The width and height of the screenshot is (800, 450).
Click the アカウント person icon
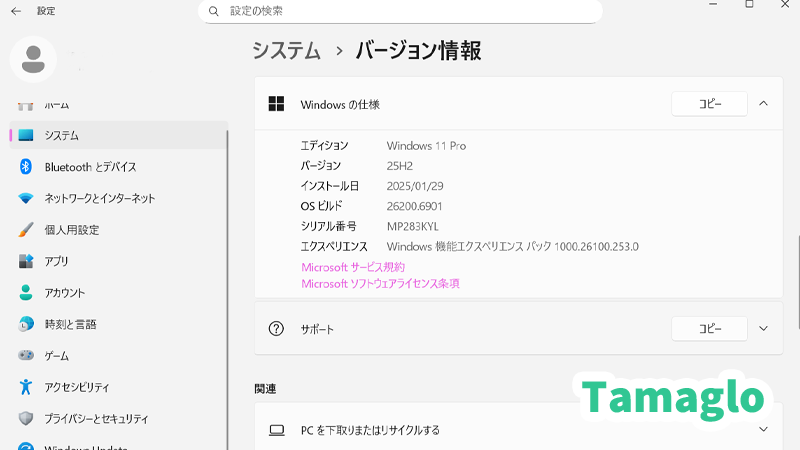(26, 293)
